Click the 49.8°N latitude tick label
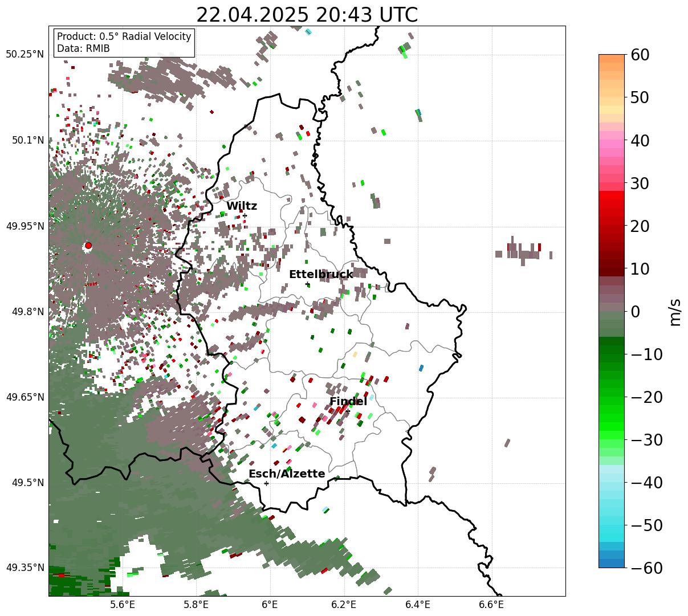The image size is (688, 616). point(27,312)
